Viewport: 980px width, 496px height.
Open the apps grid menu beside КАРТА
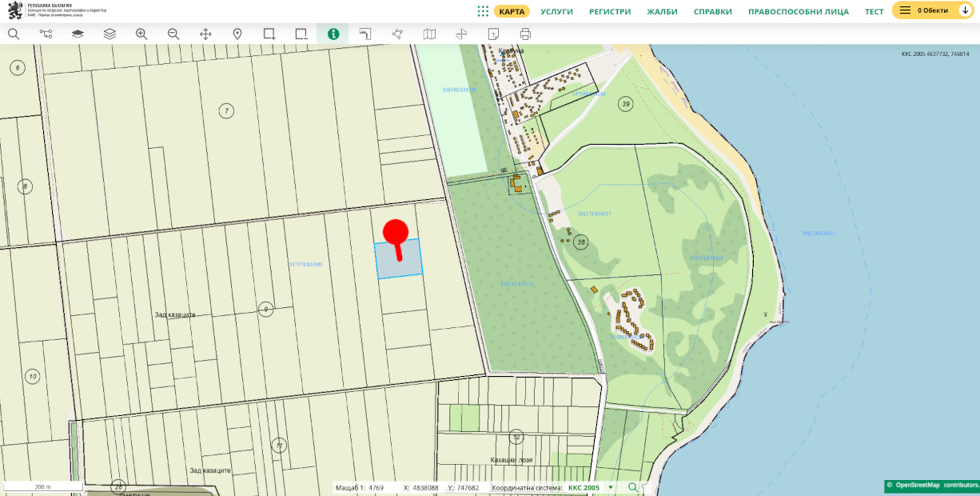[483, 11]
